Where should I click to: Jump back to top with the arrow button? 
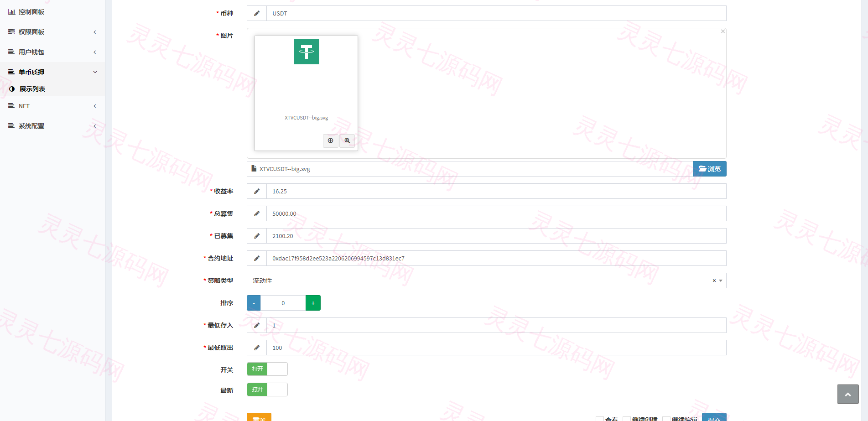848,394
